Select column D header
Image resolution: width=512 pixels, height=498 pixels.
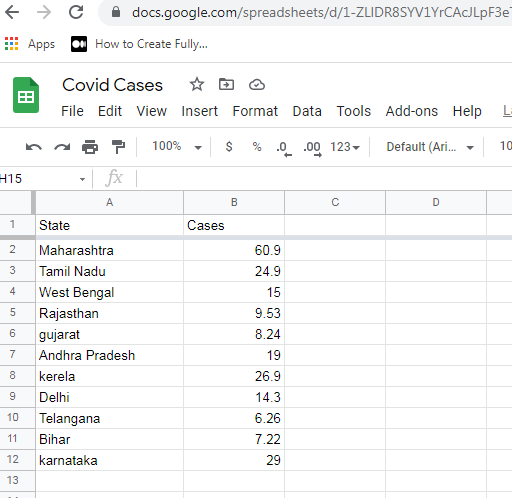click(436, 202)
